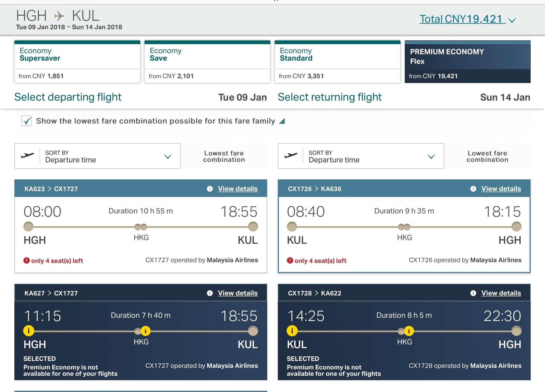Open View details for CX1728 return flight
This screenshot has height=392, width=545.
501,293
